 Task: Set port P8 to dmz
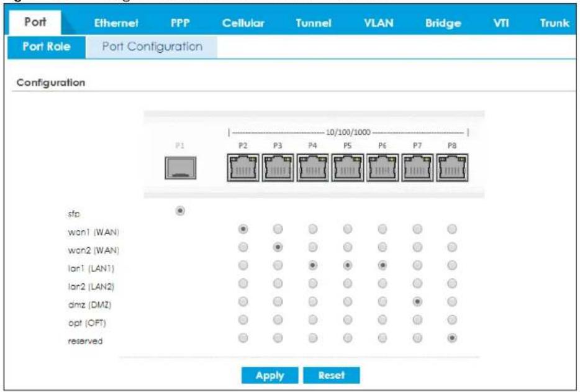coord(452,301)
